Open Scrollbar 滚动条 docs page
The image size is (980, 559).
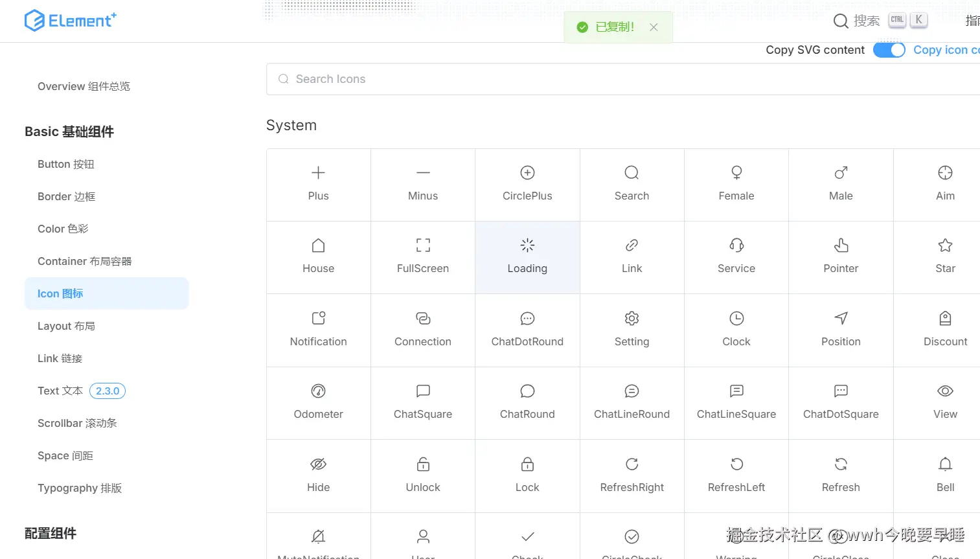pos(77,423)
